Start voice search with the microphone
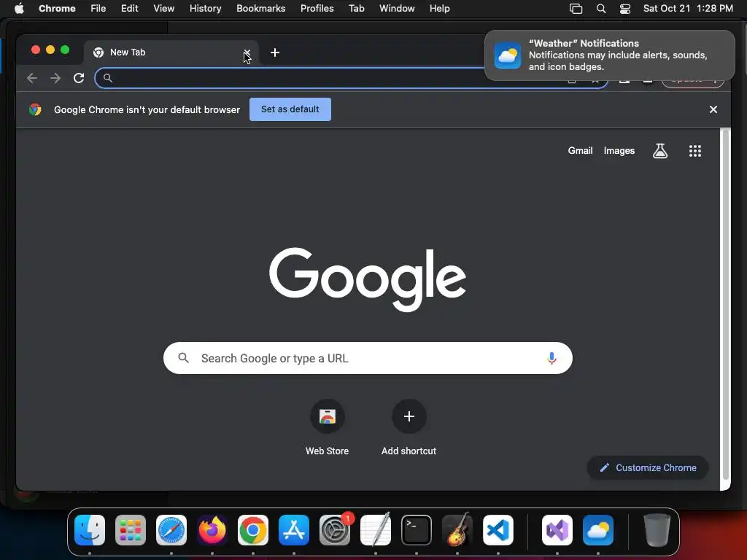747x560 pixels. tap(551, 358)
